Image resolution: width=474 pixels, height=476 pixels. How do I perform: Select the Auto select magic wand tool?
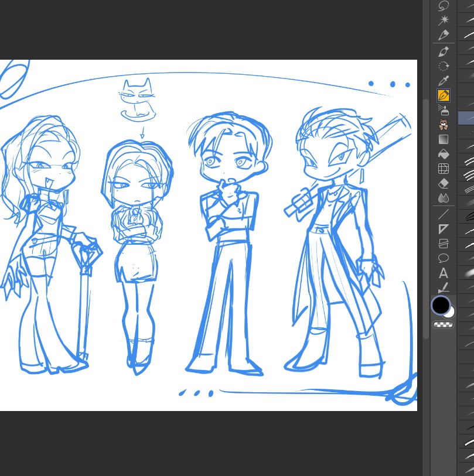(x=444, y=20)
